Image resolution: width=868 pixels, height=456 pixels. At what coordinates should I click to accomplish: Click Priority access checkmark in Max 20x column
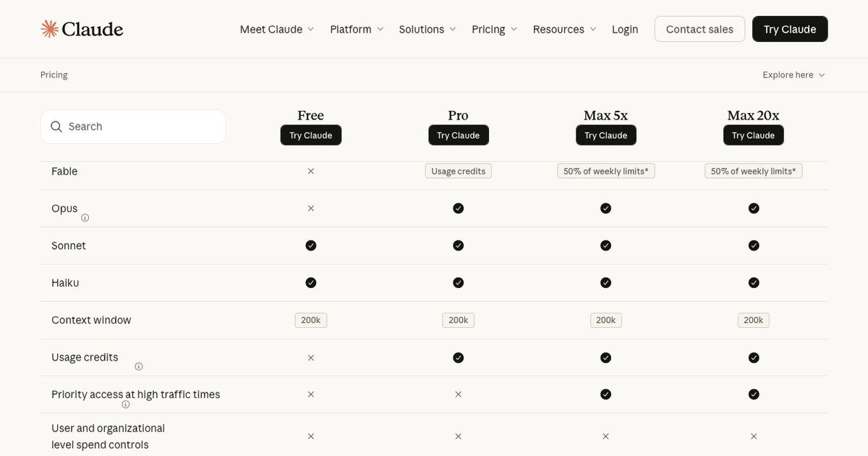pos(754,394)
